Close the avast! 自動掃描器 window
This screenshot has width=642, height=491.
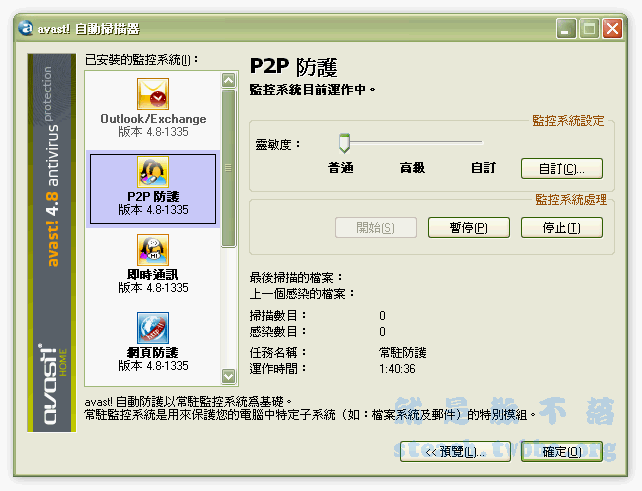pyautogui.click(x=612, y=29)
